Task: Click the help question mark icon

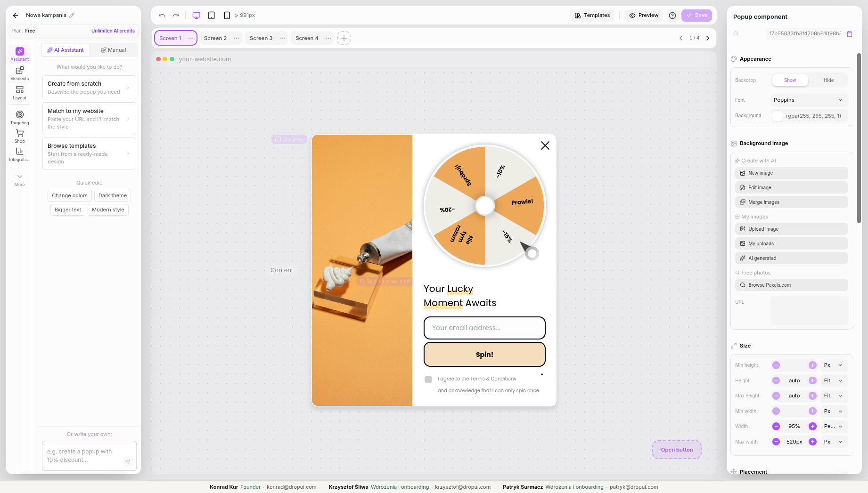Action: point(672,16)
